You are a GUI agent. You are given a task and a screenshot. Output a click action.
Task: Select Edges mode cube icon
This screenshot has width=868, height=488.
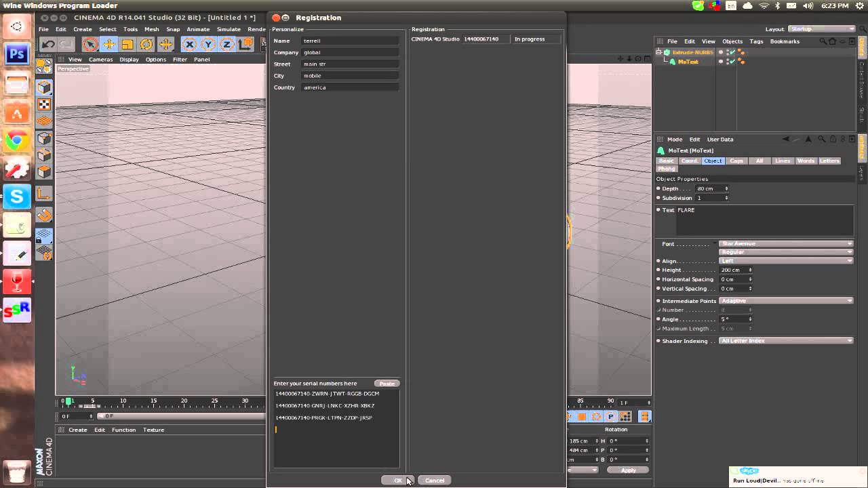click(x=44, y=155)
